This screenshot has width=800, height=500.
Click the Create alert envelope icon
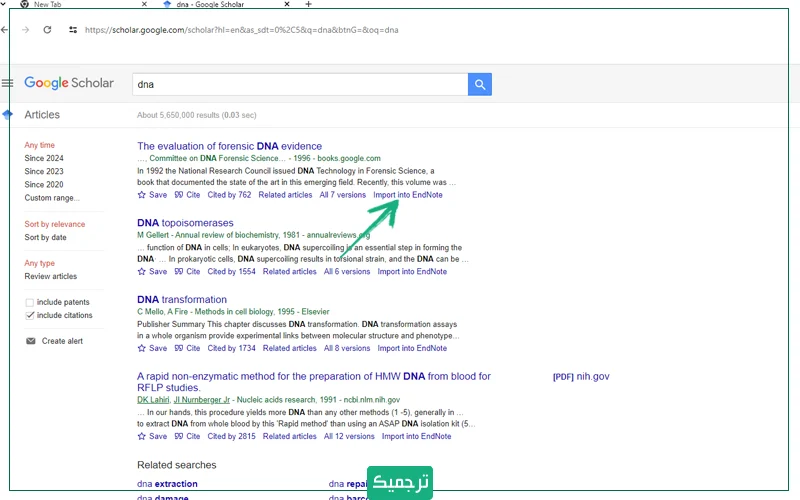point(31,341)
